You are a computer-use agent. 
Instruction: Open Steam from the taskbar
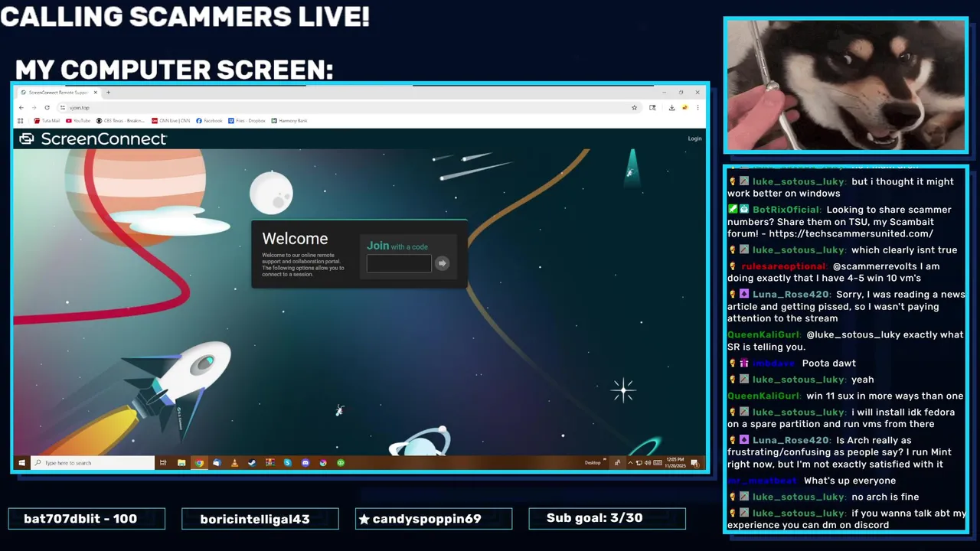tap(252, 463)
